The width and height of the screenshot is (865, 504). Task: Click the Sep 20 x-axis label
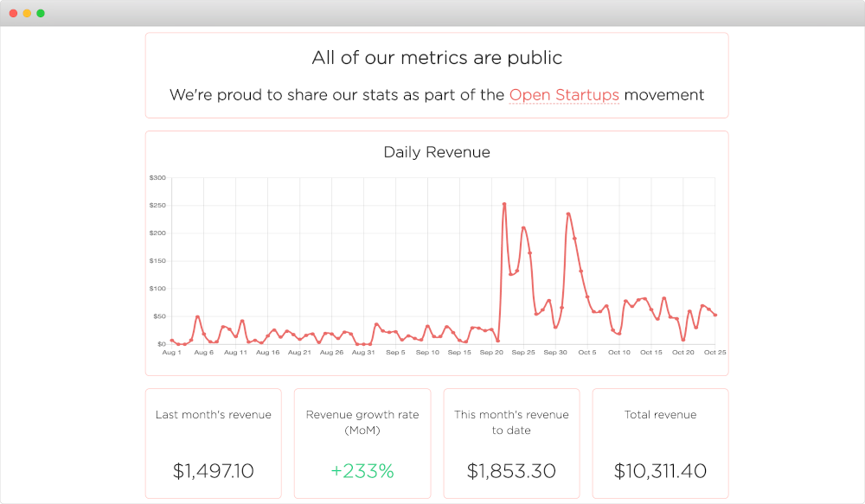pyautogui.click(x=491, y=353)
